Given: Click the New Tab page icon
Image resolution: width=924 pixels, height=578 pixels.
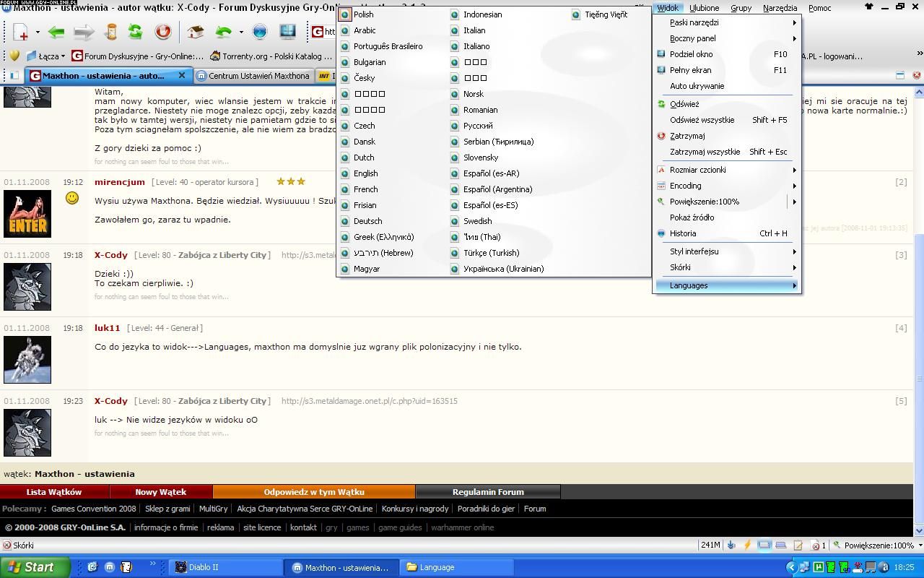Looking at the screenshot, I should point(21,32).
